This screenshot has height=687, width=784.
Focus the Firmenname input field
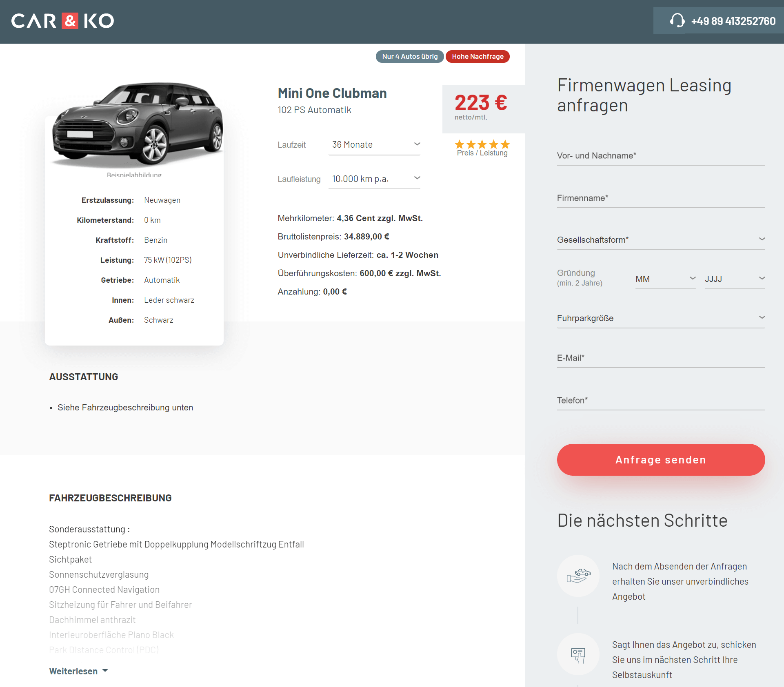(661, 198)
